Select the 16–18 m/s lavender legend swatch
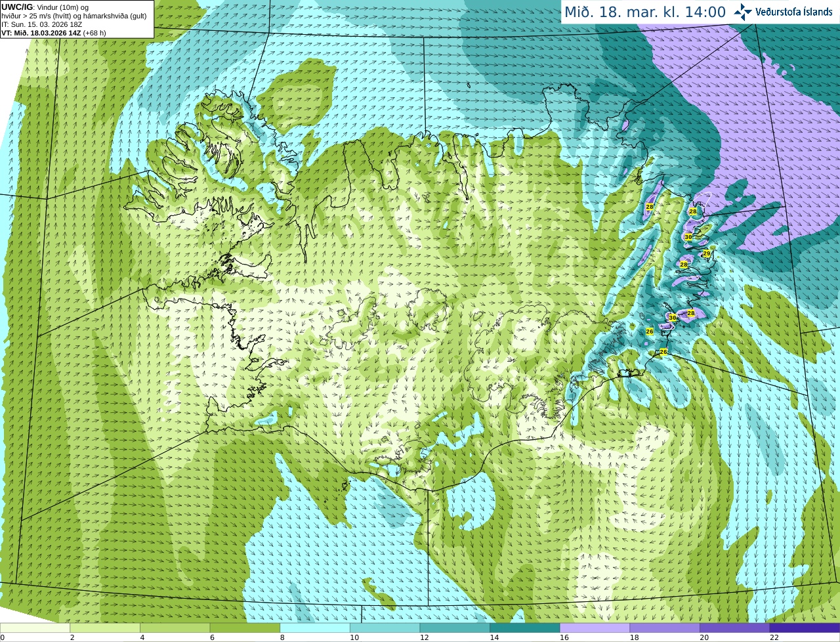The height and width of the screenshot is (642, 840). 595,628
